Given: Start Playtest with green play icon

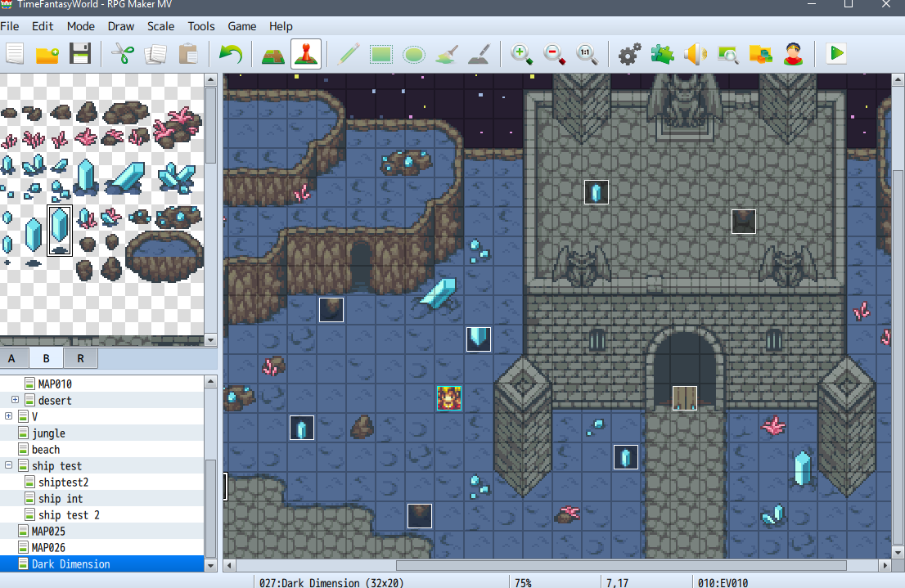Looking at the screenshot, I should coord(836,54).
